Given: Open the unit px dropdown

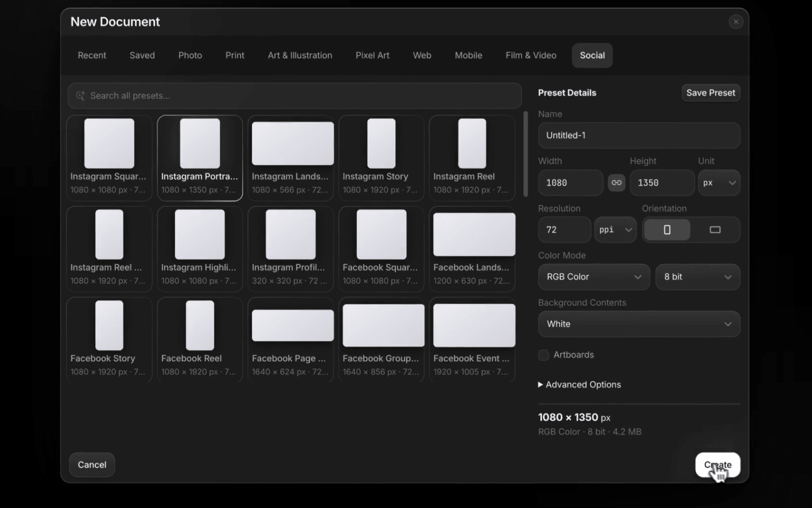Looking at the screenshot, I should [x=719, y=183].
